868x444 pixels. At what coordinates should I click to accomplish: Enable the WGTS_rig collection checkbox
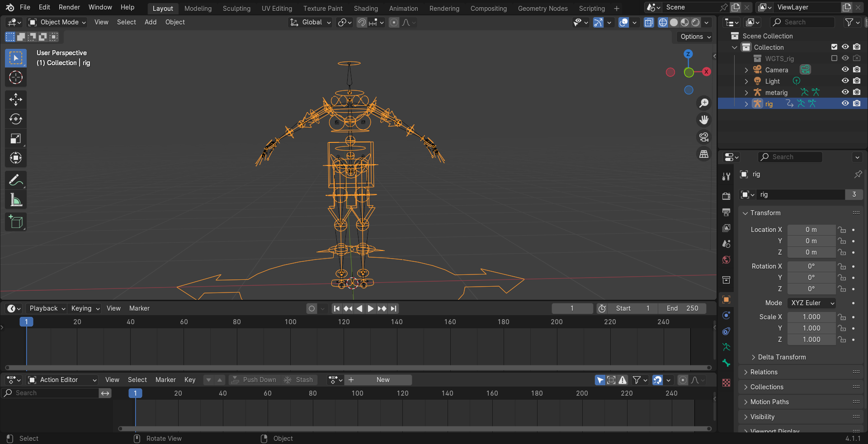click(834, 58)
